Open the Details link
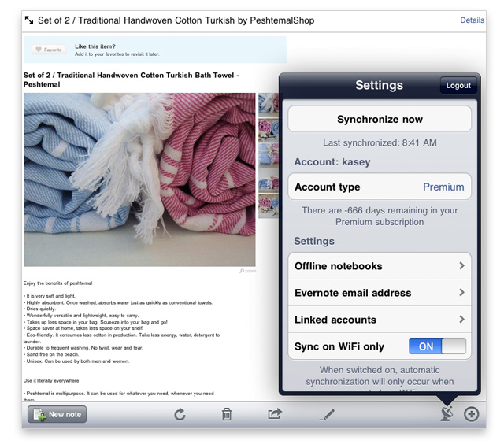The height and width of the screenshot is (444, 504). coord(472,20)
